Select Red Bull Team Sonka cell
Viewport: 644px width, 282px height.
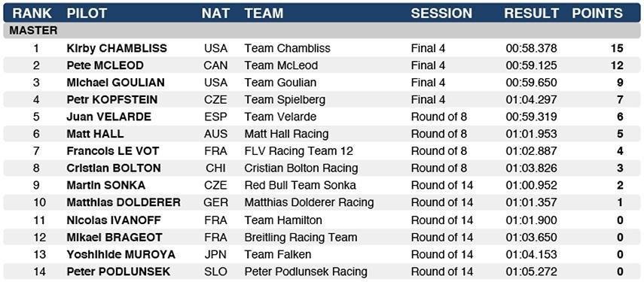(x=301, y=186)
